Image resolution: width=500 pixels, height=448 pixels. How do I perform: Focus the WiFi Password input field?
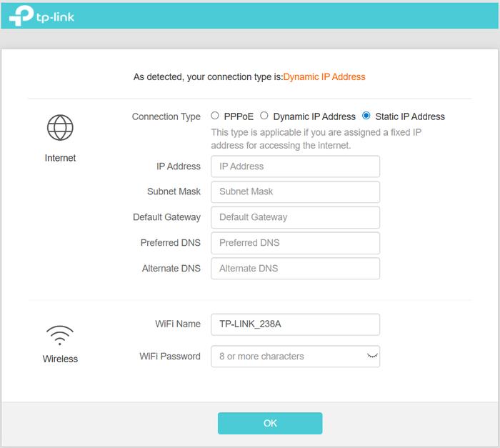pos(286,357)
